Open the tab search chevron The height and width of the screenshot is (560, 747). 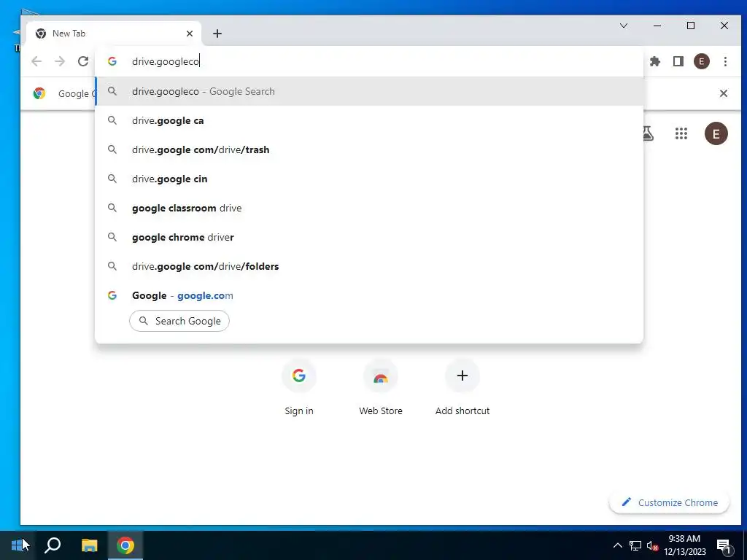[x=624, y=26]
